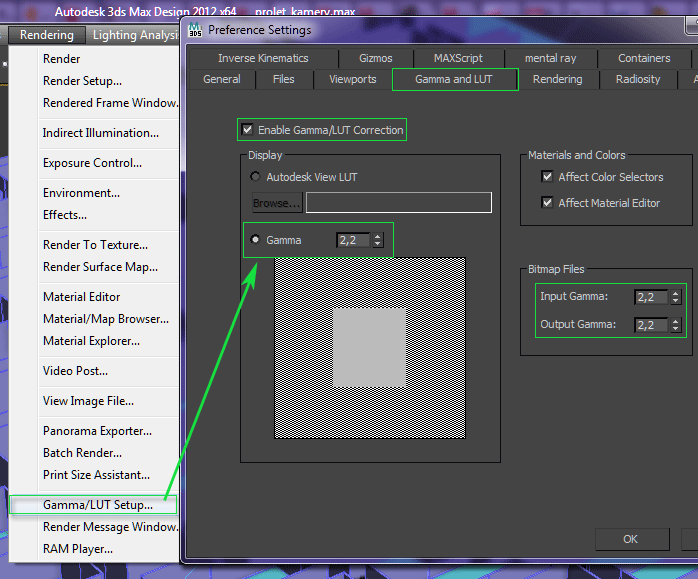Click the Browse button for LUT file
698x579 pixels.
click(277, 203)
